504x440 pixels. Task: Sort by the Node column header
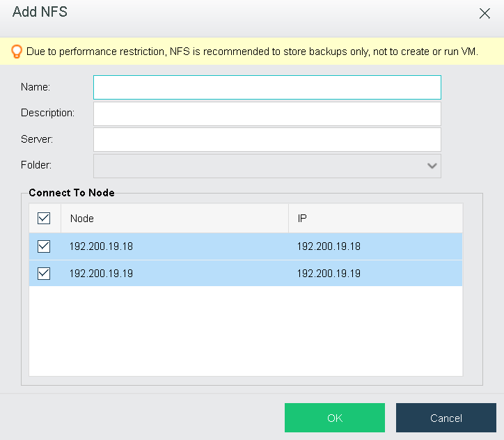pos(175,218)
